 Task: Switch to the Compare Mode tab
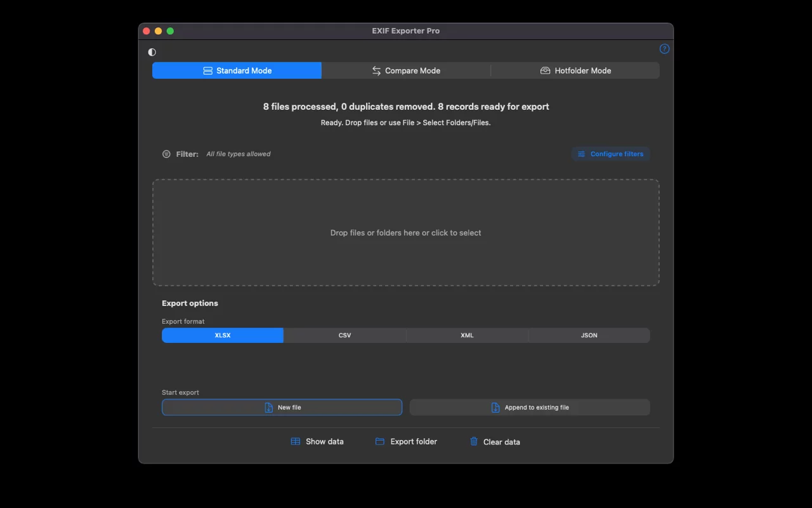pyautogui.click(x=406, y=70)
